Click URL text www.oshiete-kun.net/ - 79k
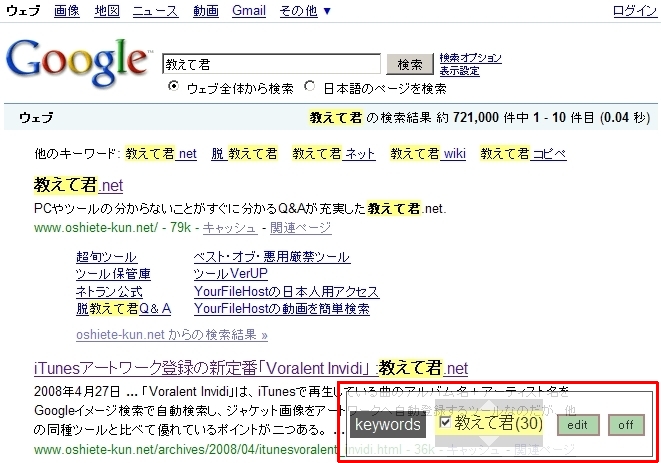Viewport: 661px width, 463px height. [113, 228]
